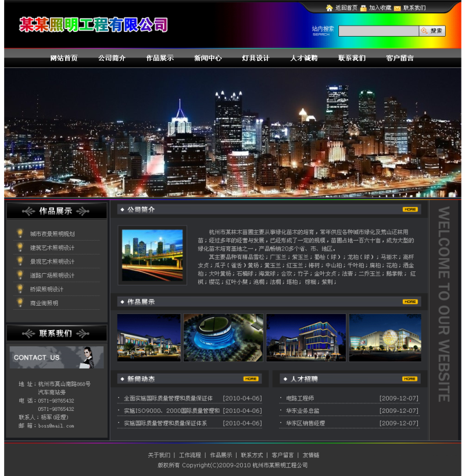This screenshot has width=465, height=476.
Task: Click the site search input field
Action: (379, 30)
